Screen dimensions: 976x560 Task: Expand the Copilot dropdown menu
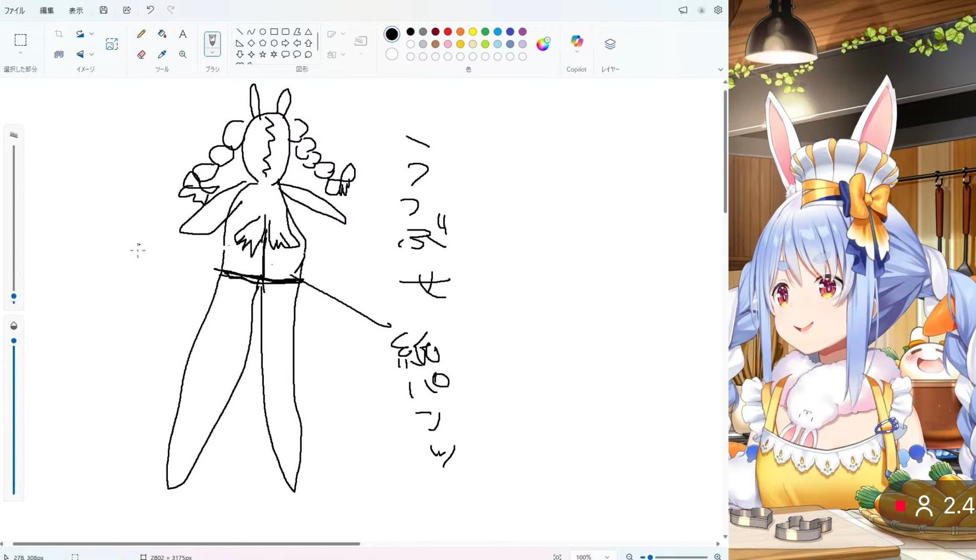(x=576, y=53)
